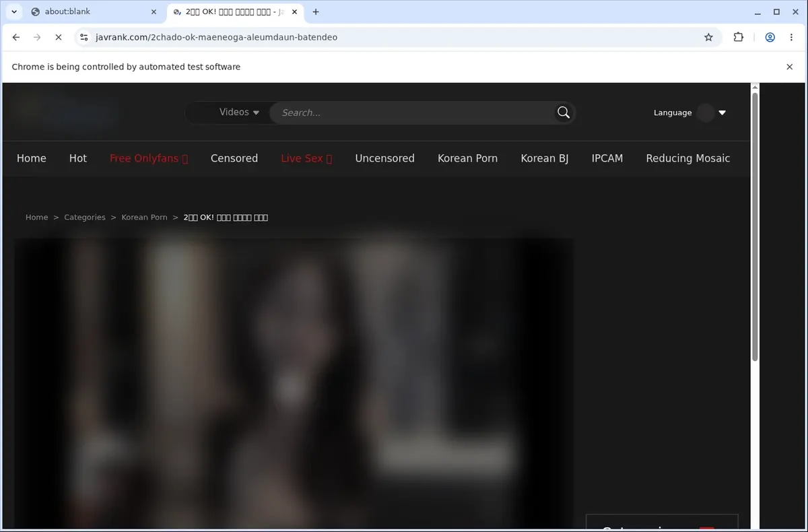The image size is (808, 532).
Task: Maximize the Chrome window
Action: pos(776,11)
